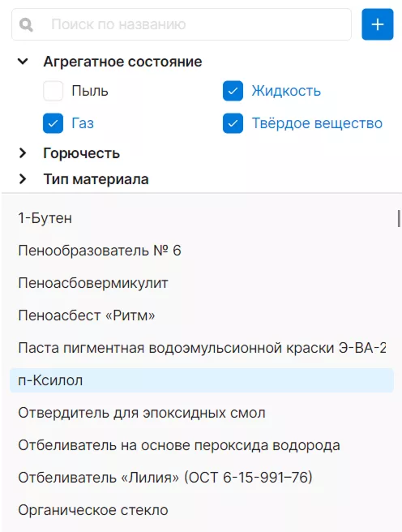
Task: Collapse the Агрегатное состояние section
Action: pos(23,62)
